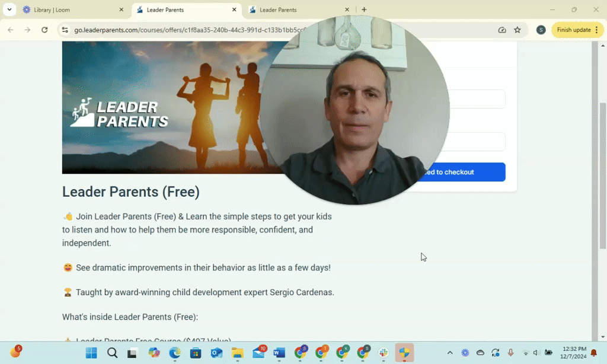The width and height of the screenshot is (607, 364).
Task: Open a new browser tab
Action: pos(364,9)
